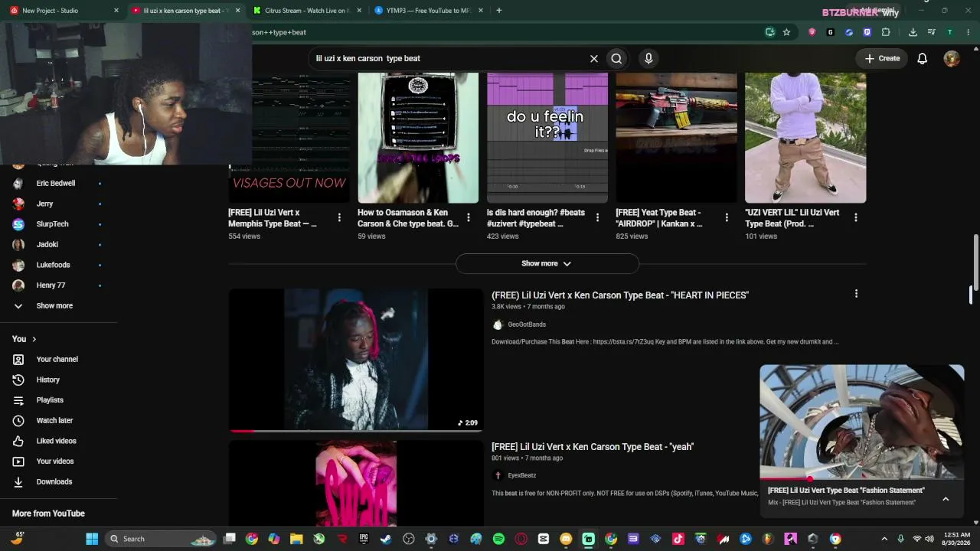This screenshot has height=551, width=980.
Task: Open options for the HEART IN PIECES video
Action: pos(856,294)
